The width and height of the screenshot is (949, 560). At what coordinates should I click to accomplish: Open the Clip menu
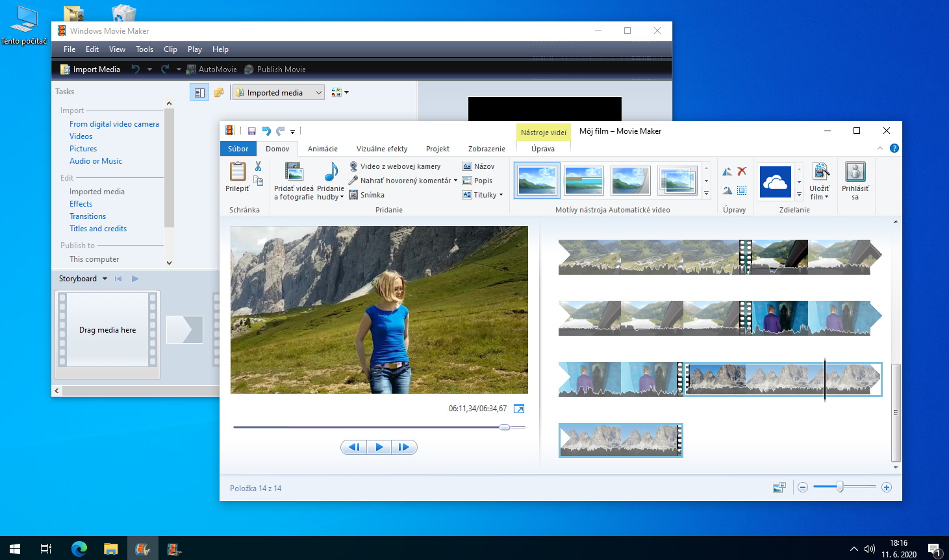pos(170,49)
